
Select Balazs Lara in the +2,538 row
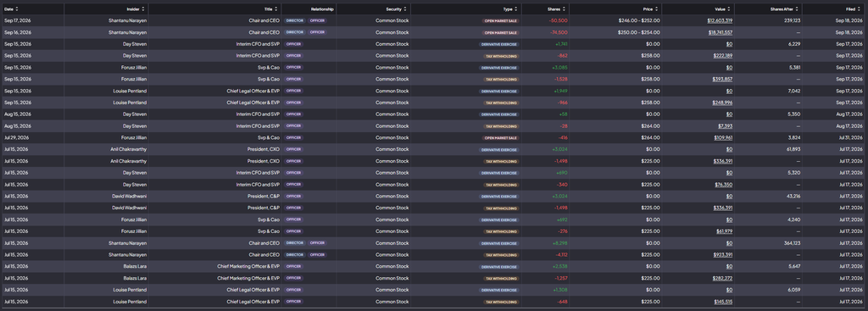point(135,266)
